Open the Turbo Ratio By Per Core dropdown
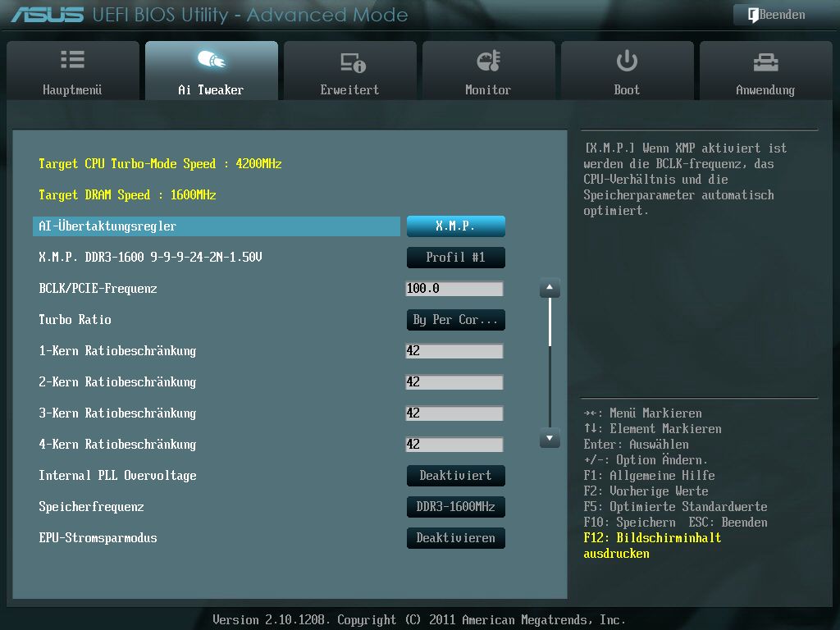The width and height of the screenshot is (840, 630). click(x=456, y=320)
